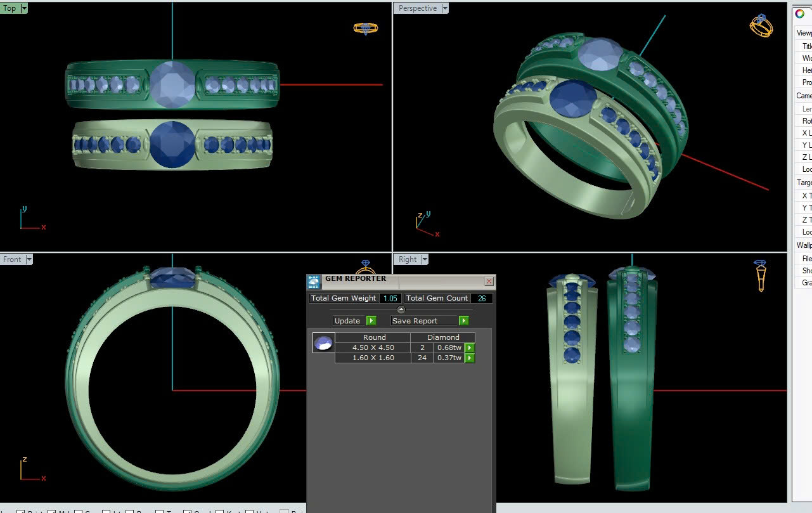
Task: Click the ring view icon in Front viewport
Action: tap(365, 266)
